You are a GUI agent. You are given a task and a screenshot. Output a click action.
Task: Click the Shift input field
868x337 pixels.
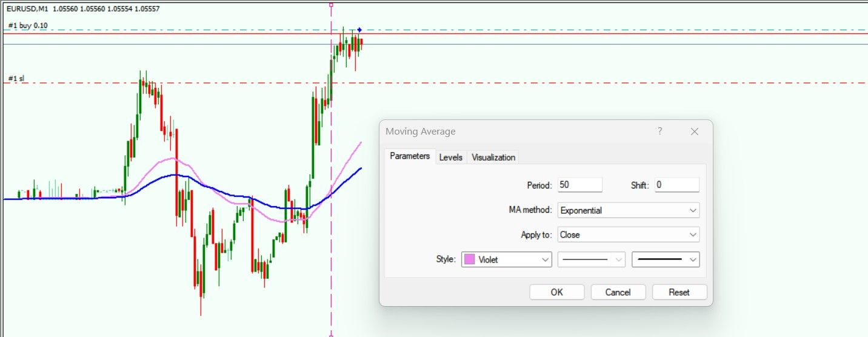[677, 185]
